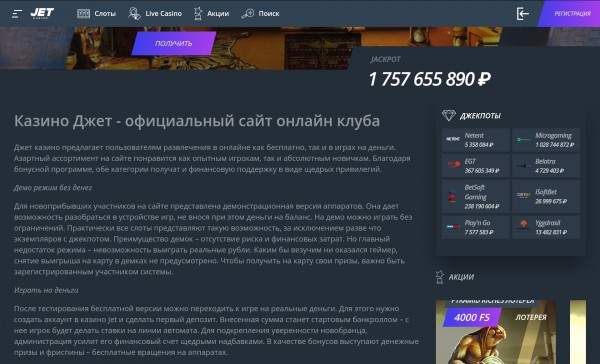
Task: Open the Netent jackpot 5 358 084 card
Action: pos(476,140)
